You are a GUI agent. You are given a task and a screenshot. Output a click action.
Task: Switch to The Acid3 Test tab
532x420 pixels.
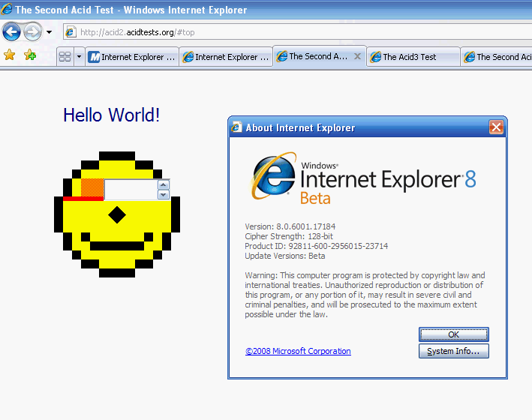[x=413, y=57]
